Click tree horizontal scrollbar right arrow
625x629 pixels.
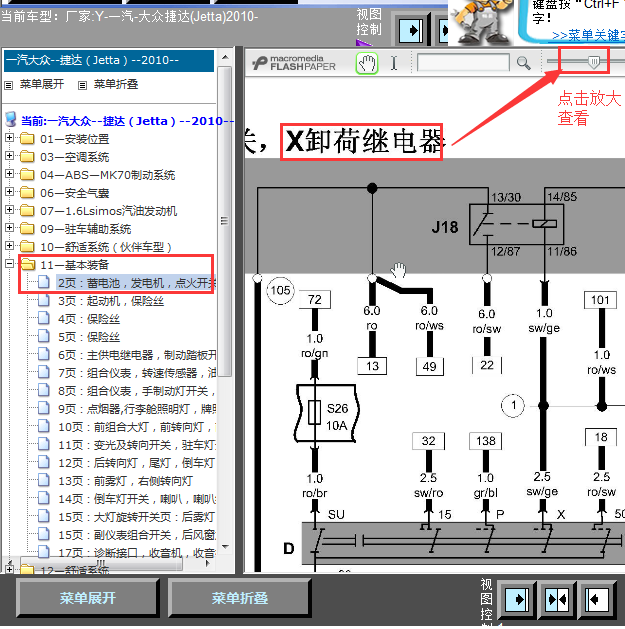[x=207, y=564]
